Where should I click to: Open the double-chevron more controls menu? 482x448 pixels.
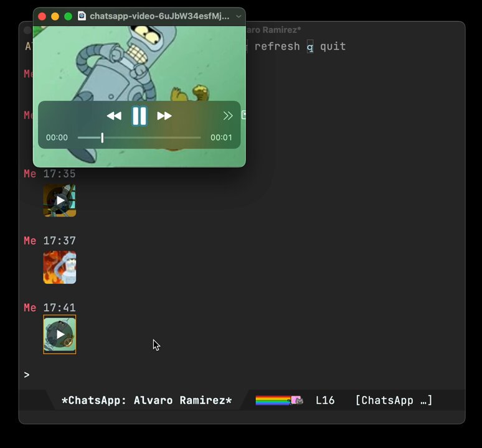tap(228, 116)
